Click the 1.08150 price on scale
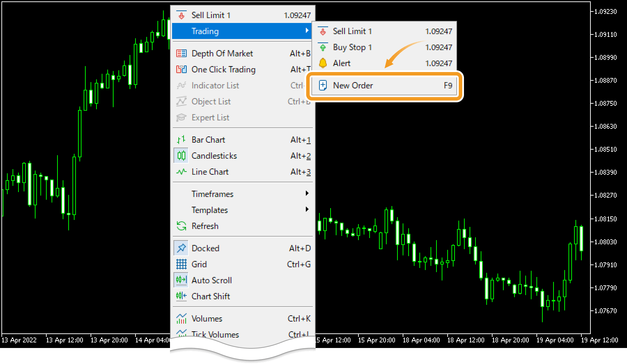Screen dimensions: 627x364 (x=605, y=219)
